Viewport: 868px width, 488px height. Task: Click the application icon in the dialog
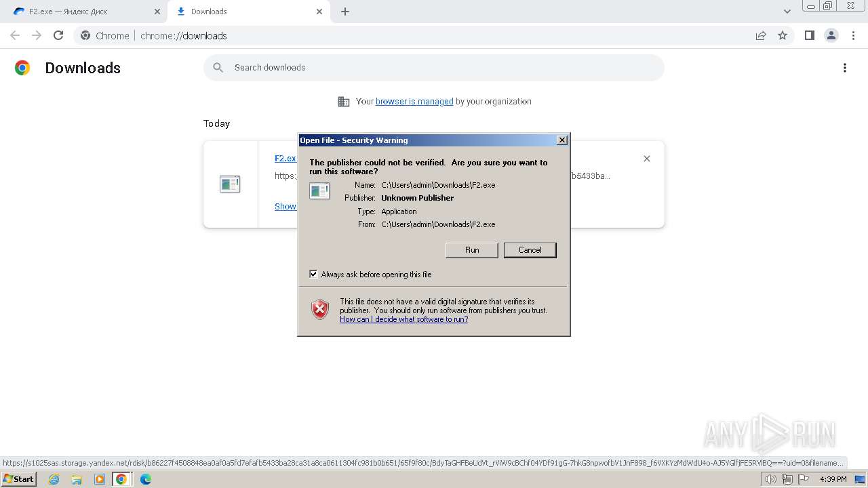319,191
